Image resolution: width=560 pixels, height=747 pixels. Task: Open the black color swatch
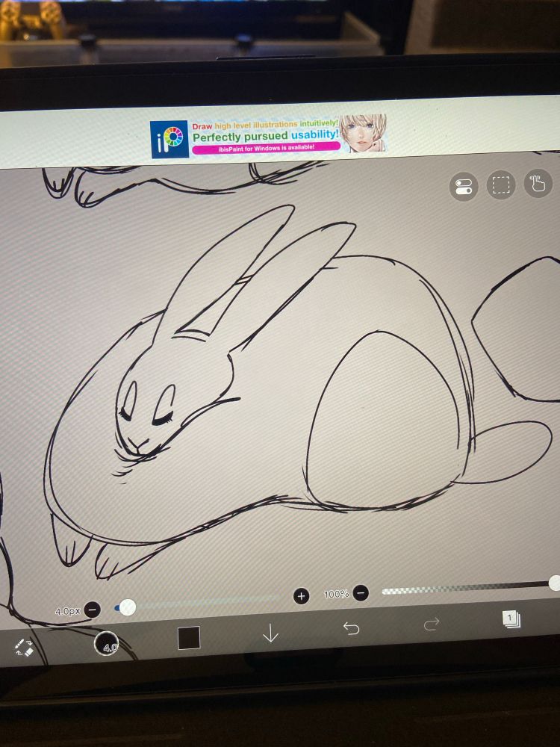coord(189,638)
